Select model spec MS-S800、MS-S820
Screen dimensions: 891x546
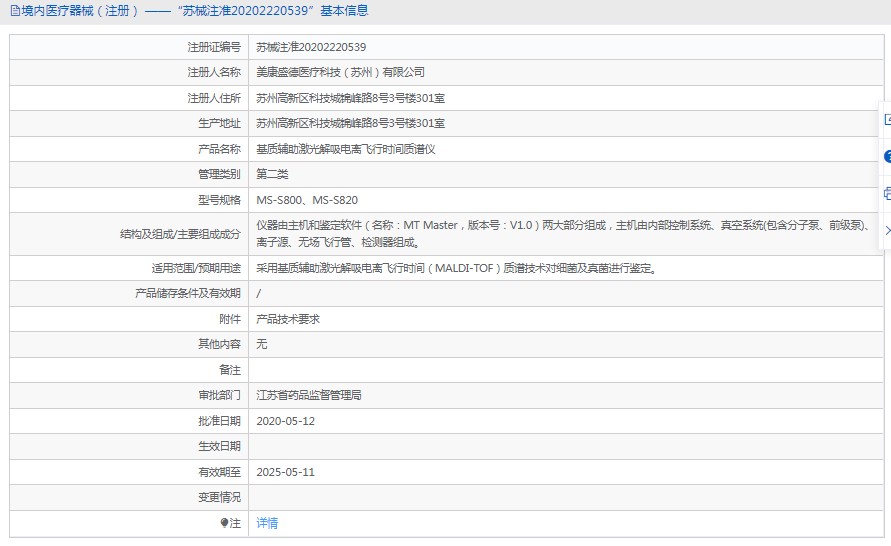307,200
